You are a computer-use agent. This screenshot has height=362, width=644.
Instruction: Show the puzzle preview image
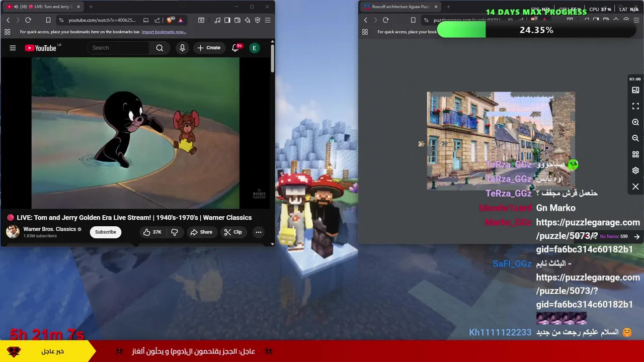click(635, 90)
